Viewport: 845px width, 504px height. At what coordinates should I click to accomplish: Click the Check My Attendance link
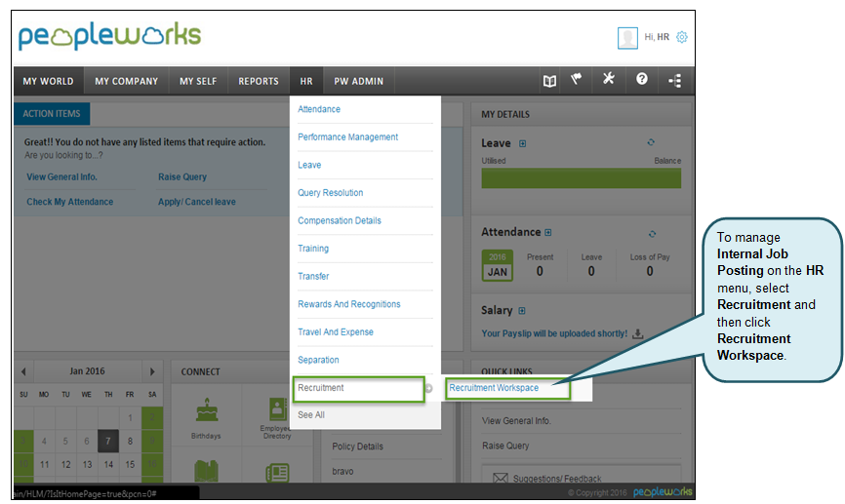point(69,202)
